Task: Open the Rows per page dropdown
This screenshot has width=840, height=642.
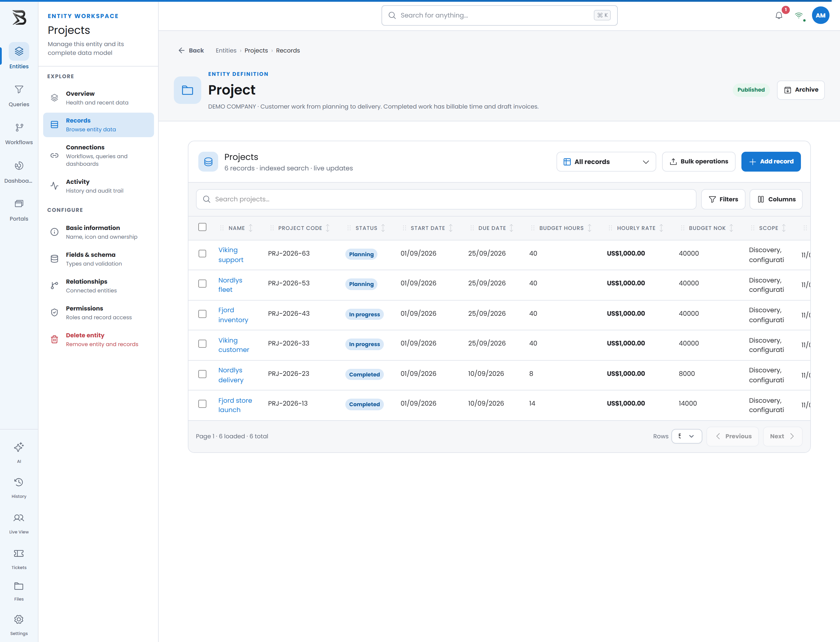Action: click(687, 436)
